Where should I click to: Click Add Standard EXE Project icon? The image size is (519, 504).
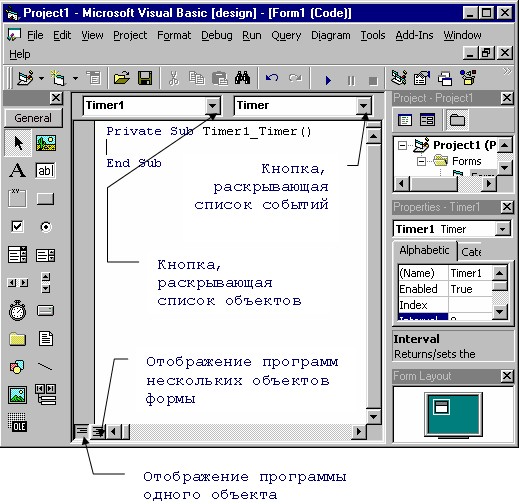point(25,78)
